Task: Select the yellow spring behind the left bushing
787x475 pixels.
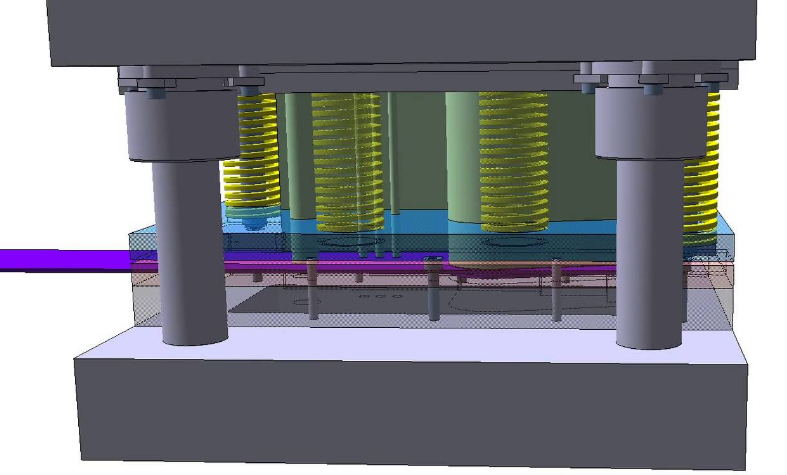Action: [x=255, y=150]
